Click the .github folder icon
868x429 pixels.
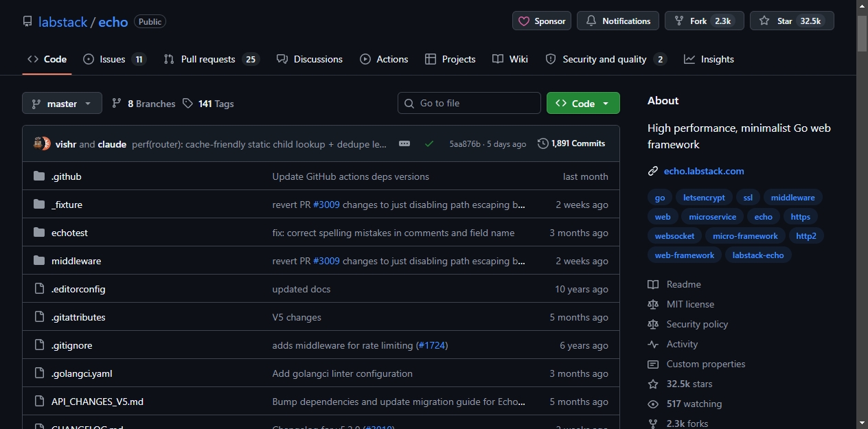(39, 176)
